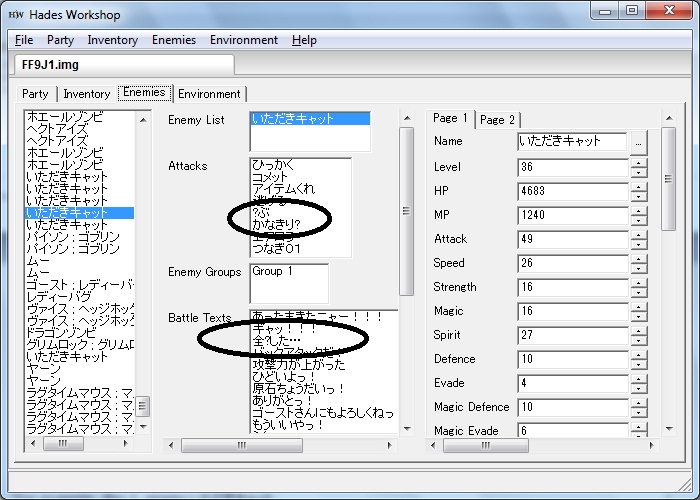This screenshot has width=700, height=500.
Task: Increase Defence with the spinner up arrow
Action: [639, 355]
